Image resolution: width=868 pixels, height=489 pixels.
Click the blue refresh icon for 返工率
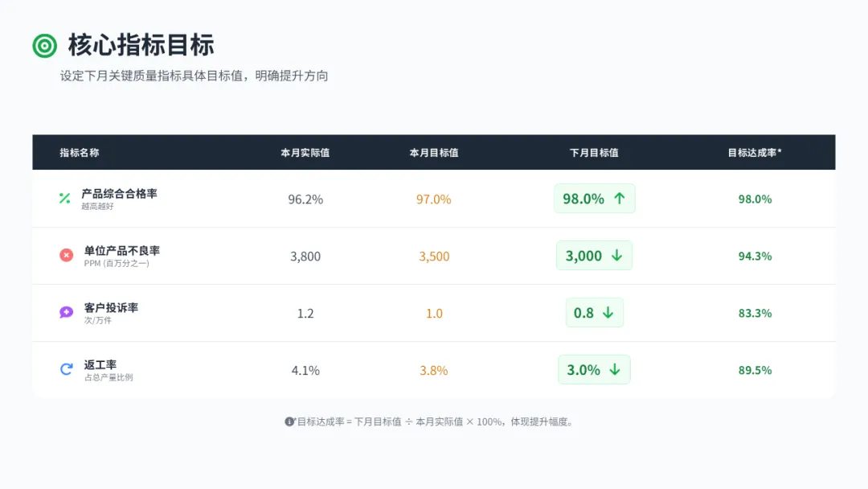pos(67,369)
